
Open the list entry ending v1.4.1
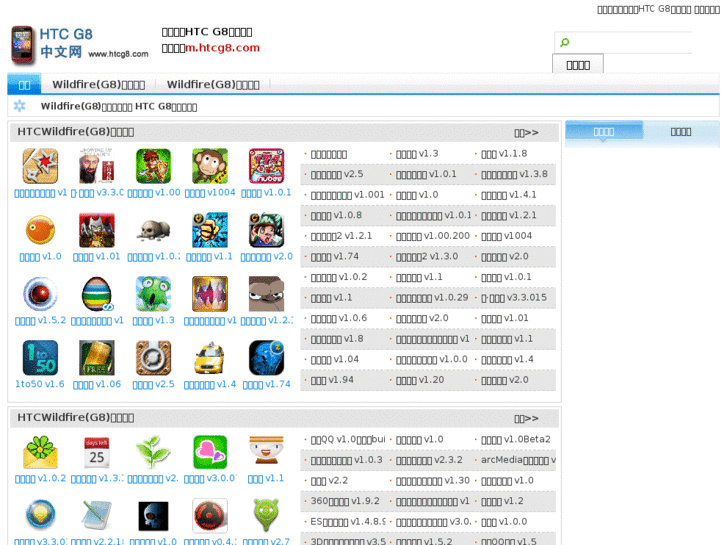pos(509,195)
